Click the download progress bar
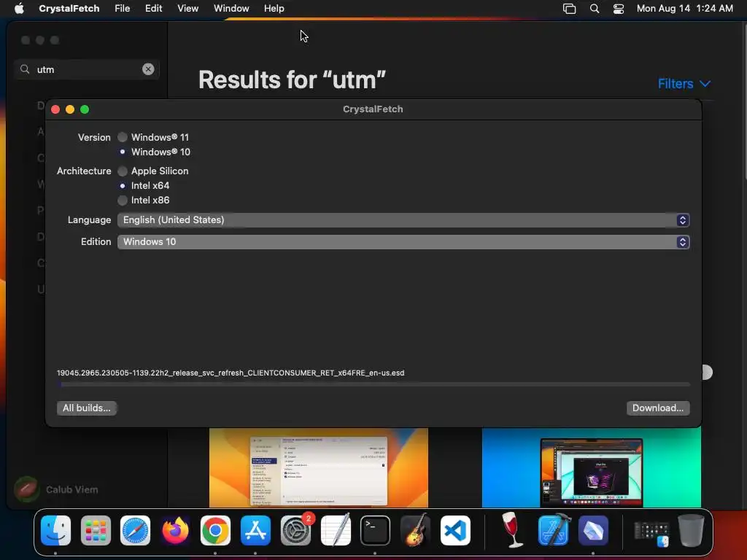Viewport: 747px width, 560px height. point(373,384)
